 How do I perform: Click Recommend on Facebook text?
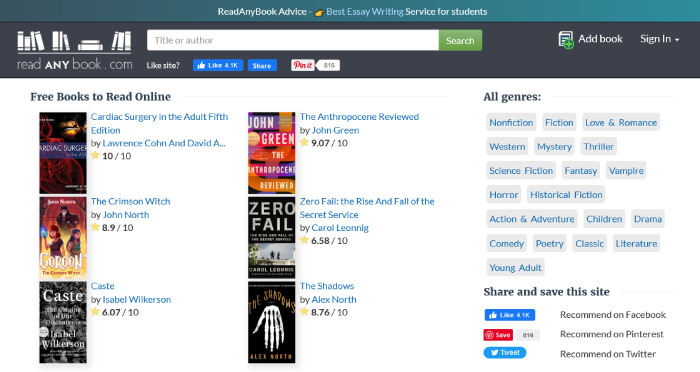613,315
